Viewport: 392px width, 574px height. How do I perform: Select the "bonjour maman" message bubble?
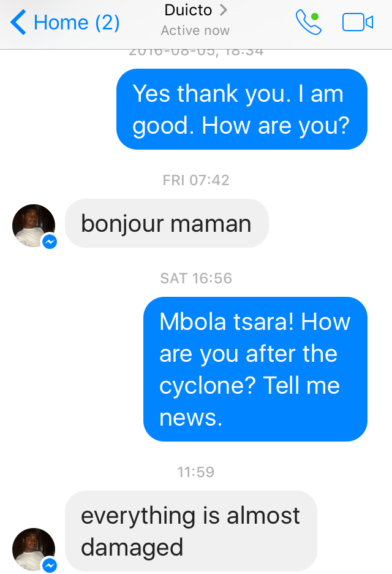point(167,223)
